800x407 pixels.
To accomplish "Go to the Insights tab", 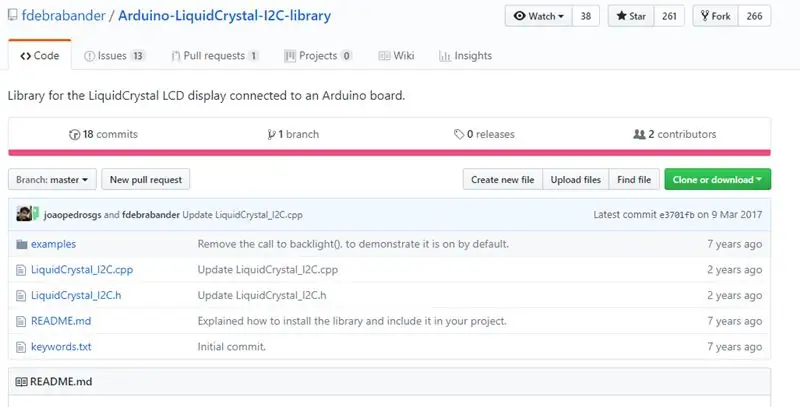I will pyautogui.click(x=465, y=56).
